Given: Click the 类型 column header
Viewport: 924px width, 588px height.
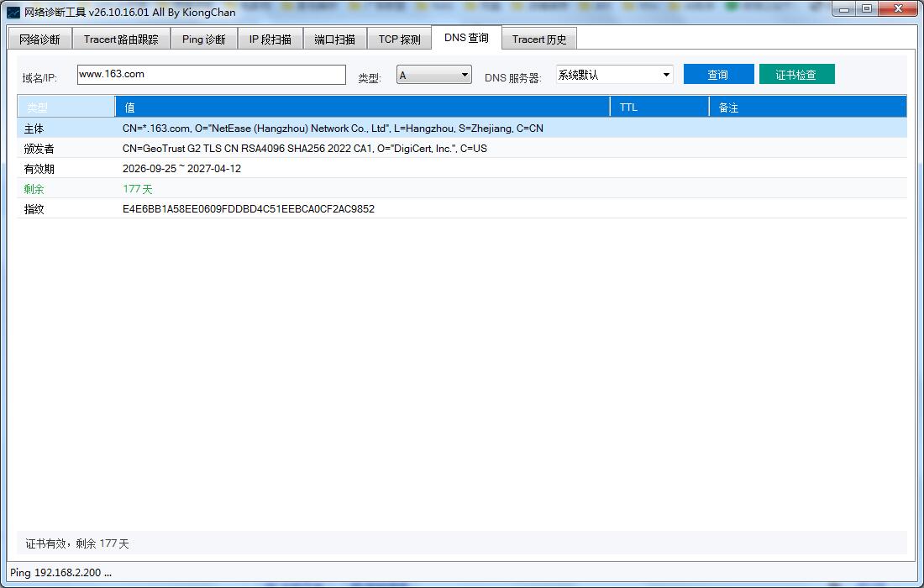Looking at the screenshot, I should tap(66, 108).
